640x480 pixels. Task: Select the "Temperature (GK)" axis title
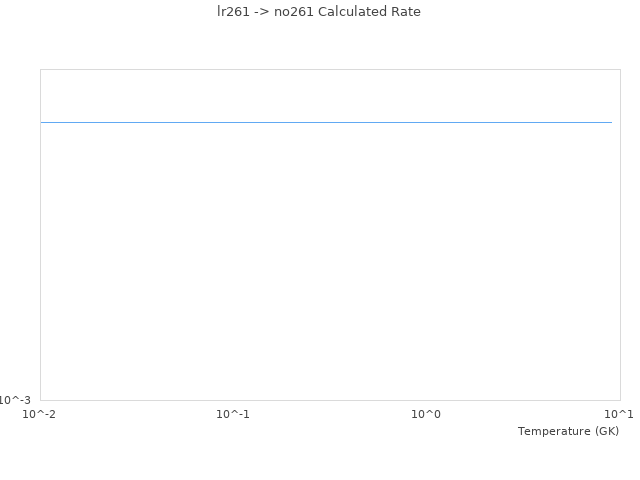click(x=568, y=431)
